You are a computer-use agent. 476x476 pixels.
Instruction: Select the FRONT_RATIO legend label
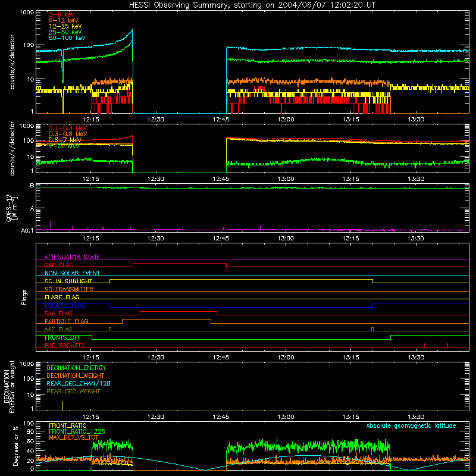pos(68,425)
